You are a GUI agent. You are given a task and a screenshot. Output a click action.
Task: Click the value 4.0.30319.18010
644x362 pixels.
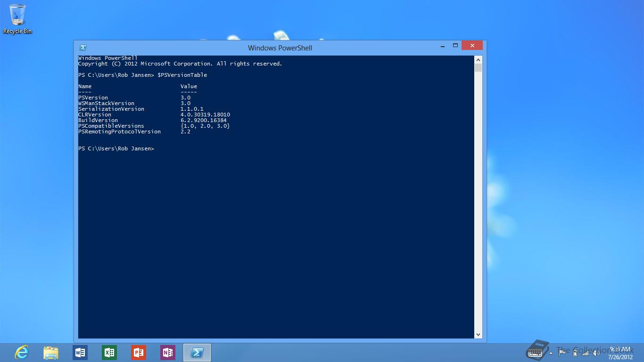(205, 115)
